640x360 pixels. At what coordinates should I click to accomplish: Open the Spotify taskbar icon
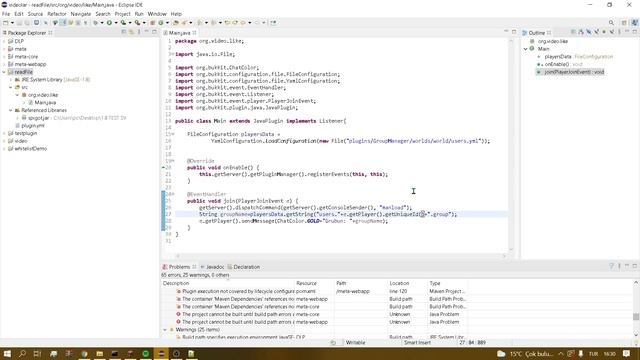[145, 353]
